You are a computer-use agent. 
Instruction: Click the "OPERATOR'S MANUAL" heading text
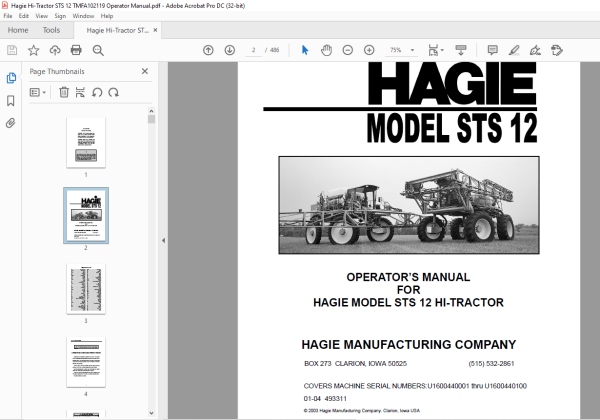click(408, 277)
